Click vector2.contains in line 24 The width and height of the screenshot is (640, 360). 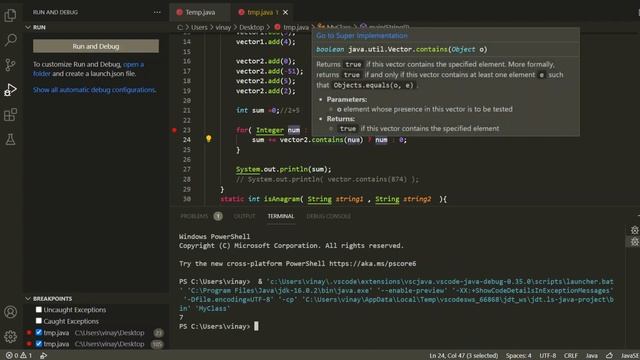tap(311, 140)
